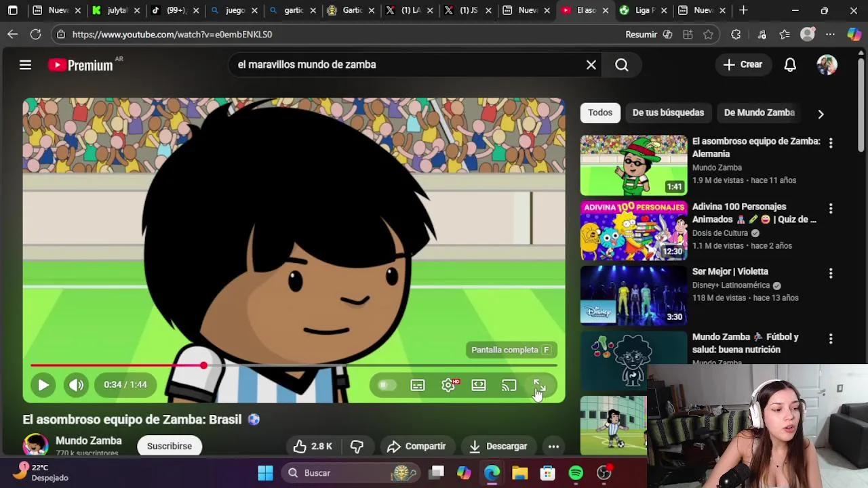The image size is (868, 488).
Task: Enter full screen with the player icon
Action: pos(539,385)
